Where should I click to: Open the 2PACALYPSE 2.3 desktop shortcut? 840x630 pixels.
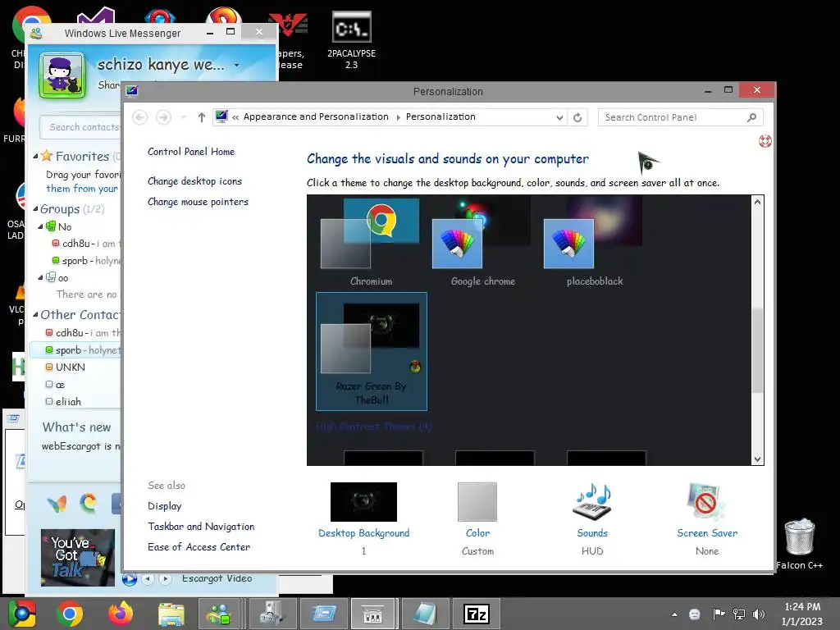tap(351, 41)
